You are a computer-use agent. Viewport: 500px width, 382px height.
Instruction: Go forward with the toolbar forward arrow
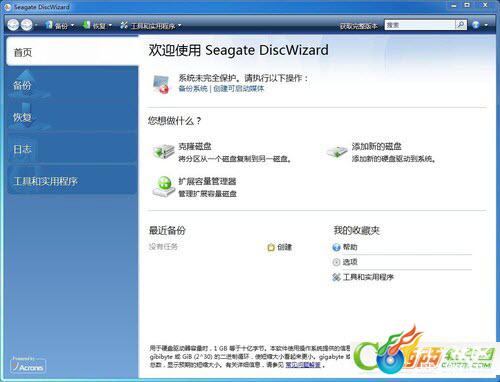coord(26,25)
